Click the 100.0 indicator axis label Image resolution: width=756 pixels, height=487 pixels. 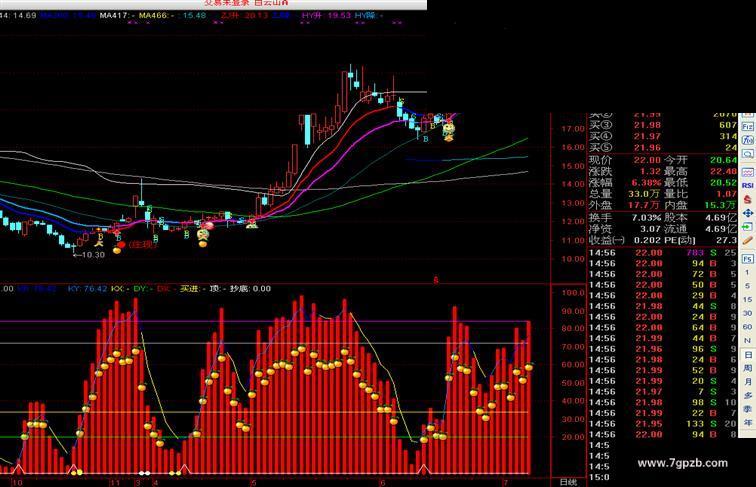coord(572,293)
